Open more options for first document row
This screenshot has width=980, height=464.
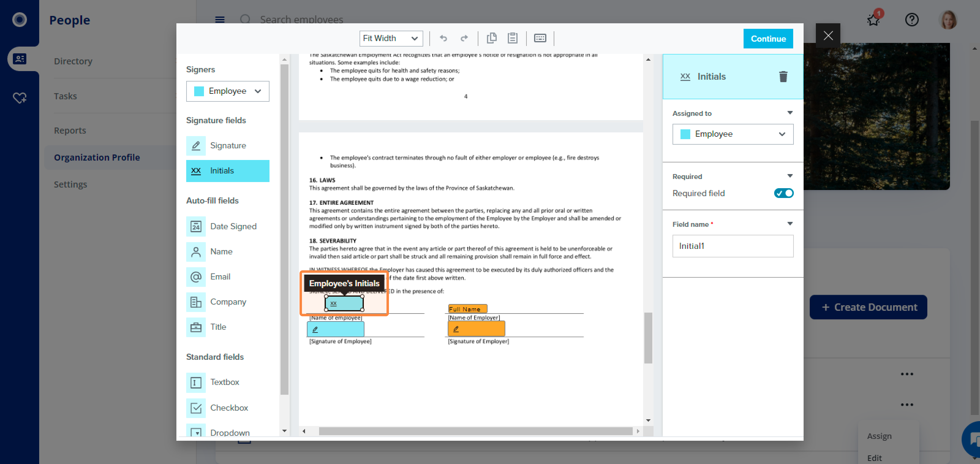point(907,374)
